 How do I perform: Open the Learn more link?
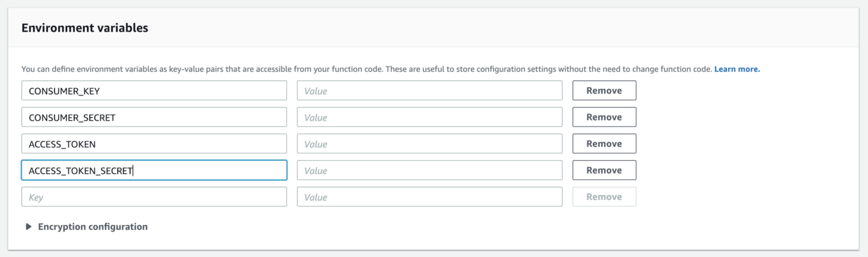737,69
